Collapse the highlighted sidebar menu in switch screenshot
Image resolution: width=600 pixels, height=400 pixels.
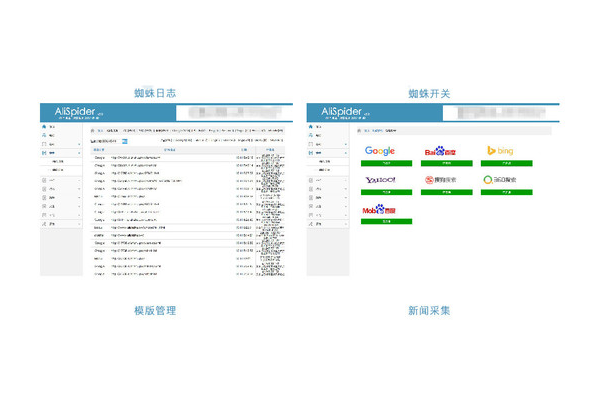[x=330, y=153]
